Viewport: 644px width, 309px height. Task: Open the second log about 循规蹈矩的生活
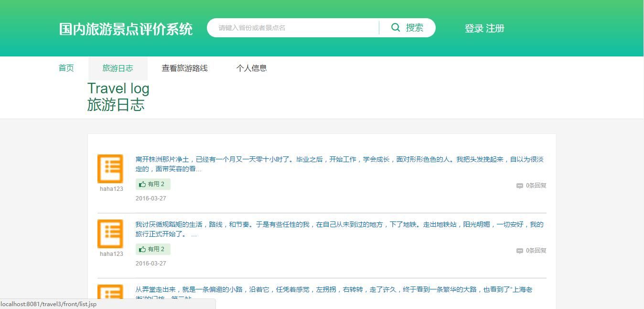point(339,229)
